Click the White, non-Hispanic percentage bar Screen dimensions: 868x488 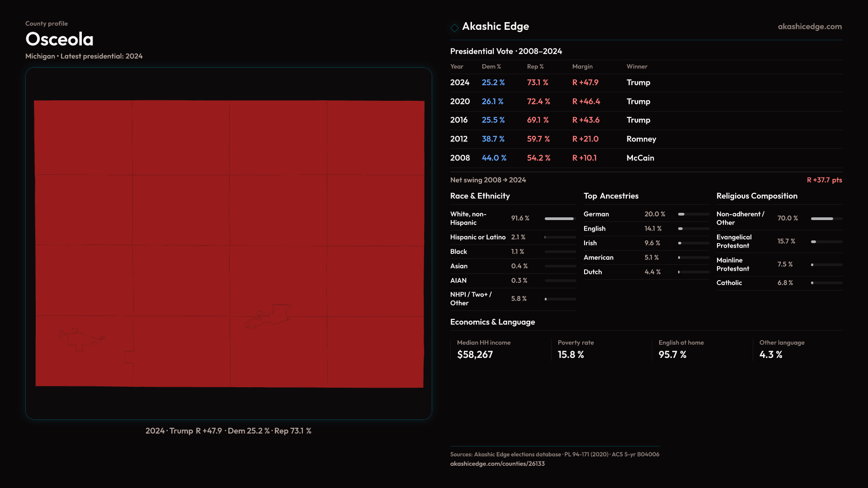click(560, 219)
